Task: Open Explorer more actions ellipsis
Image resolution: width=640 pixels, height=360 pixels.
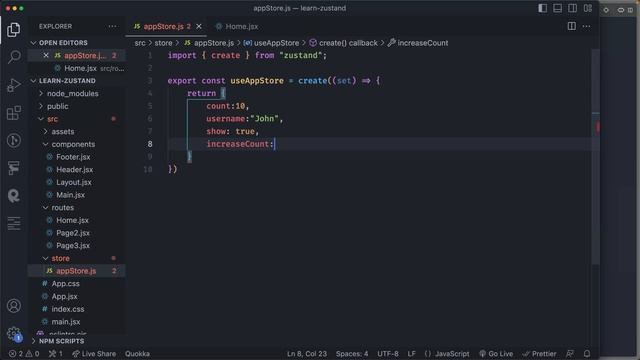Action: click(x=112, y=27)
